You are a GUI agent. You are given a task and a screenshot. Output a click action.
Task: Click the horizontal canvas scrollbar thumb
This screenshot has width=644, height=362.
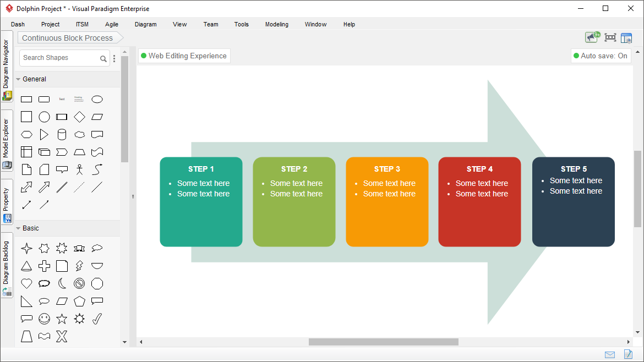coord(384,342)
